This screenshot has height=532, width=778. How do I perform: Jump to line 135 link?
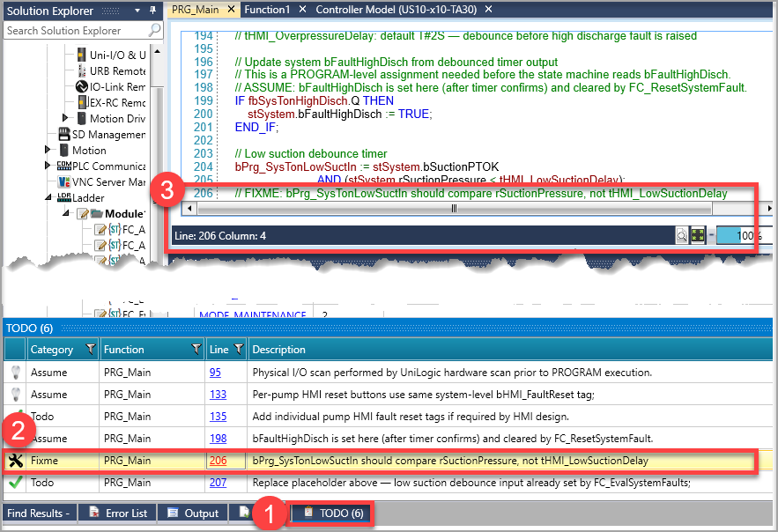(218, 417)
